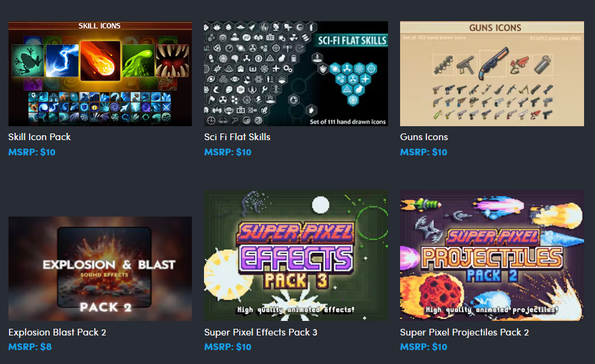Open the Skill Icon Pack thumbnail
The width and height of the screenshot is (595, 364).
click(x=100, y=73)
